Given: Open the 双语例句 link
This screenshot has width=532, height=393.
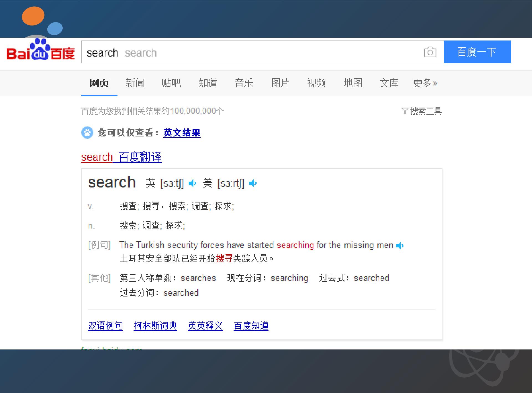Looking at the screenshot, I should tap(105, 326).
